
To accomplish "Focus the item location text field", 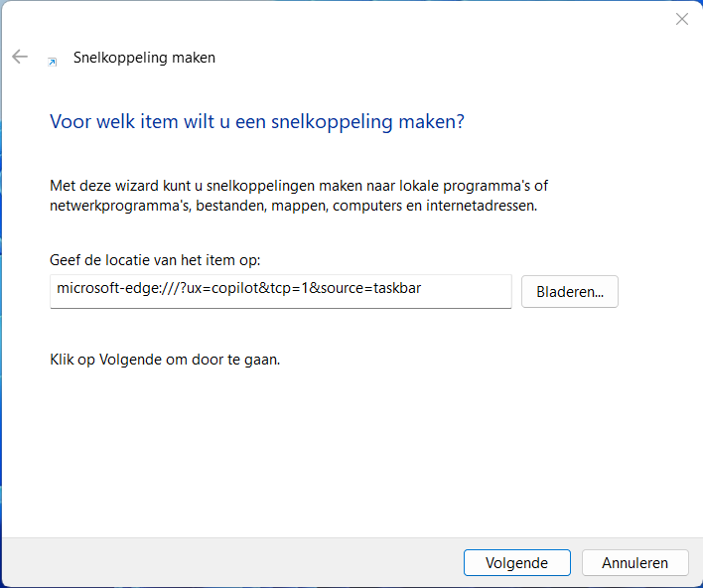I will tap(280, 291).
